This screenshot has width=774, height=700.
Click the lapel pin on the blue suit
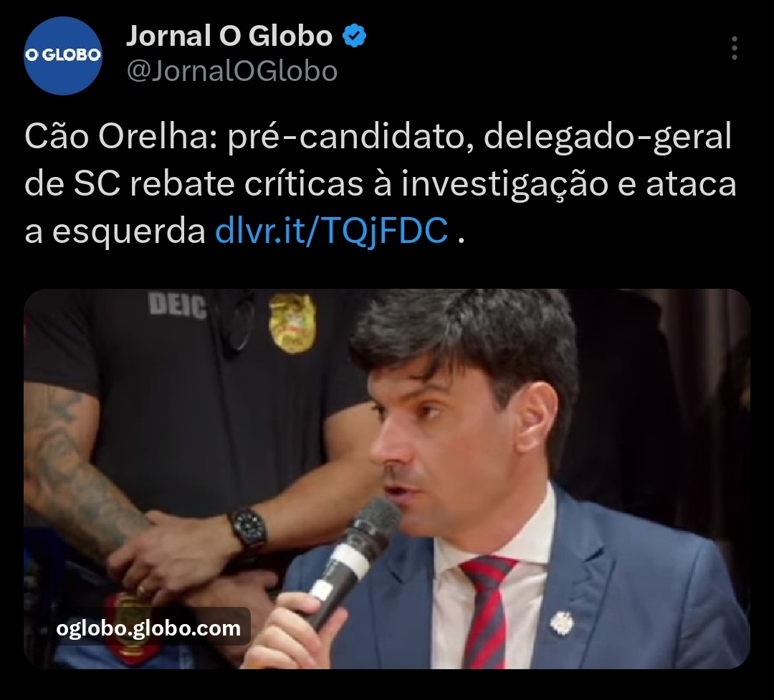click(x=560, y=623)
